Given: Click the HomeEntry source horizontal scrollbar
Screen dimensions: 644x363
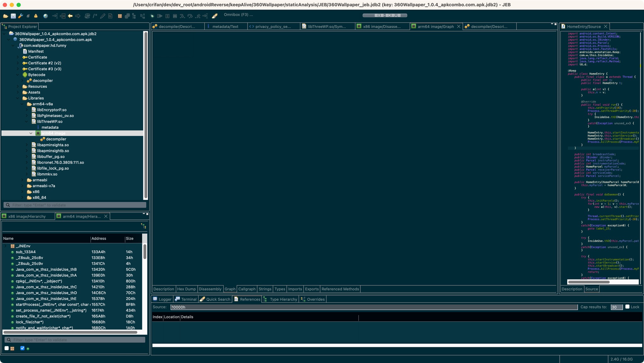Looking at the screenshot, I should (x=589, y=282).
